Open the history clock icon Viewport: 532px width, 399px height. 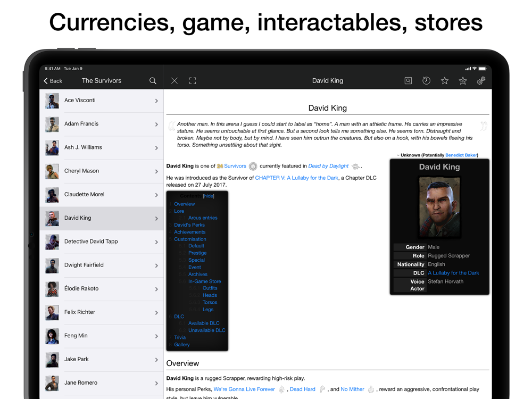coord(427,81)
